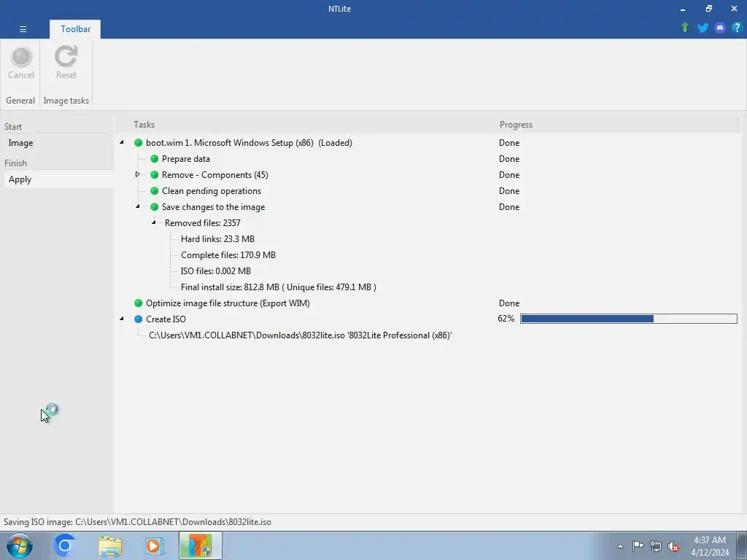Image resolution: width=747 pixels, height=560 pixels.
Task: Select the boot.wim 1. Microsoft Windows Setup row
Action: coord(249,143)
